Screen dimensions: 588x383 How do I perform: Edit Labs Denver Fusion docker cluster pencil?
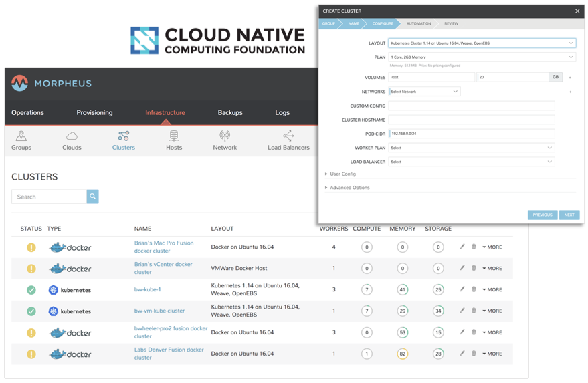coord(462,353)
